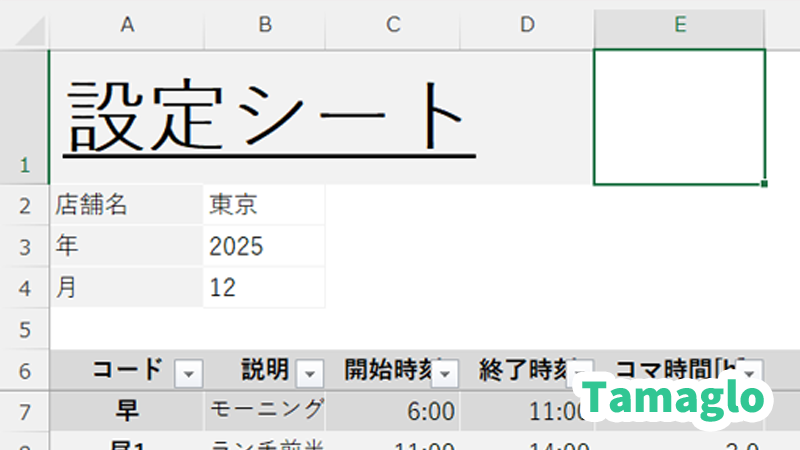Open the コマ時間 filter dropdown arrow
800x450 pixels.
click(751, 373)
